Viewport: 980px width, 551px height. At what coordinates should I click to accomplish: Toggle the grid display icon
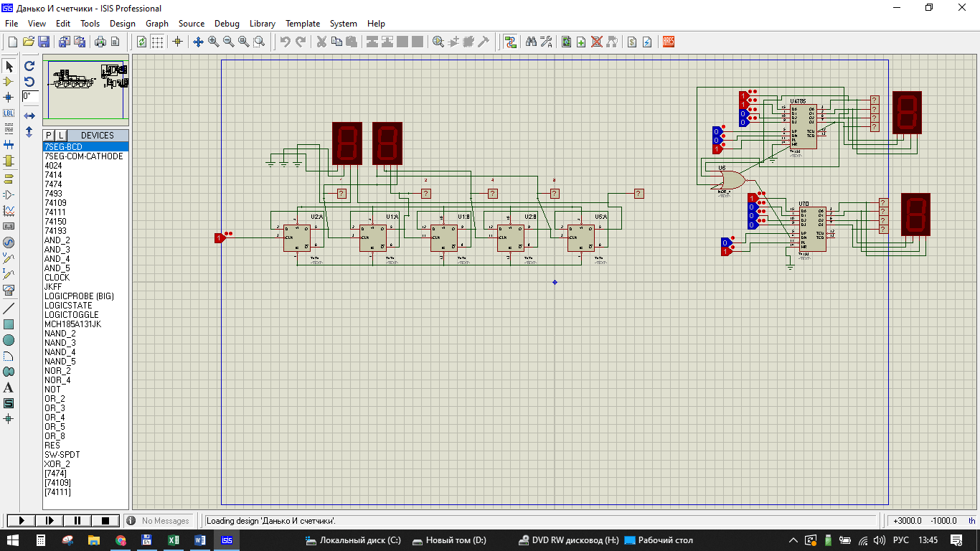click(x=157, y=42)
